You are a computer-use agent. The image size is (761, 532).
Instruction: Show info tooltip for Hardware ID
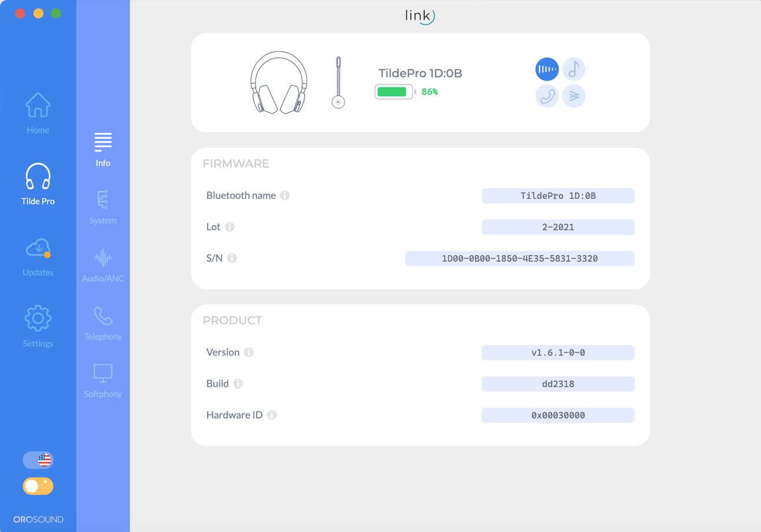click(272, 415)
